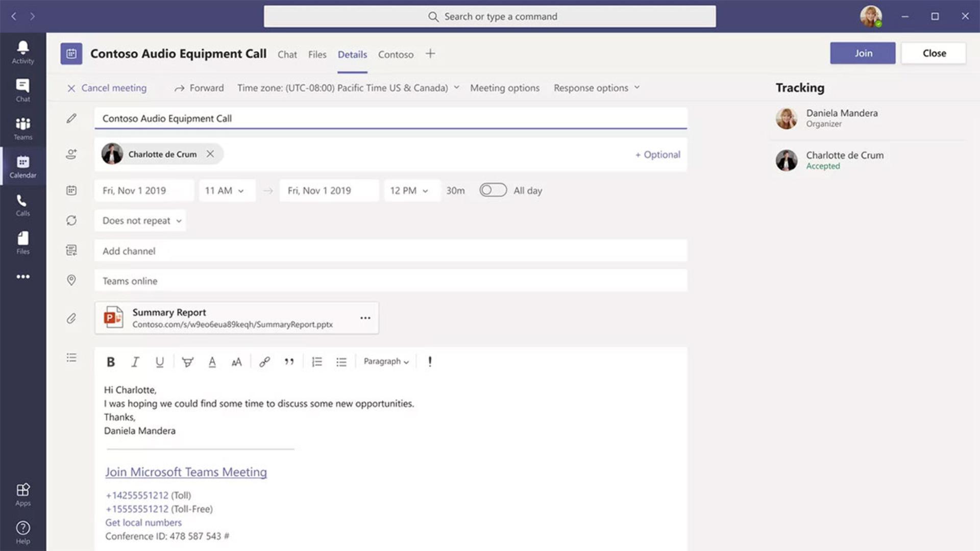Switch to the Files tab
This screenshot has height=551, width=980.
(x=317, y=55)
